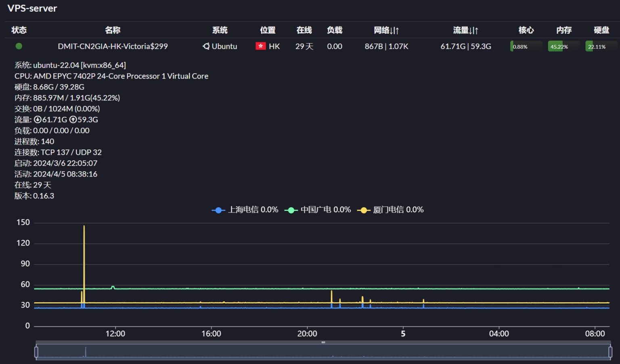Click the Ubuntu logo icon
Viewport: 620px width, 364px height.
pos(206,46)
